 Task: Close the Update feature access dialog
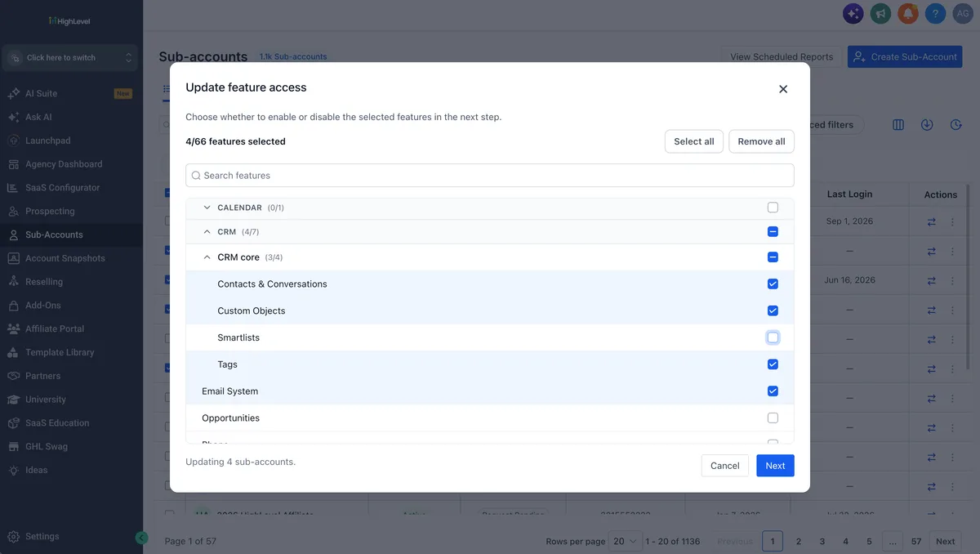[x=783, y=89]
